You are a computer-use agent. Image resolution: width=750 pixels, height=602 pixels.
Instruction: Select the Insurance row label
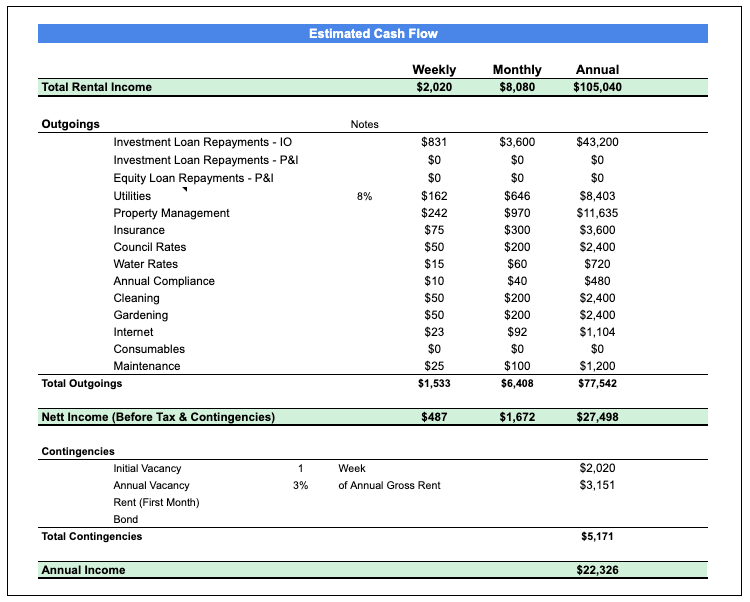pos(139,230)
